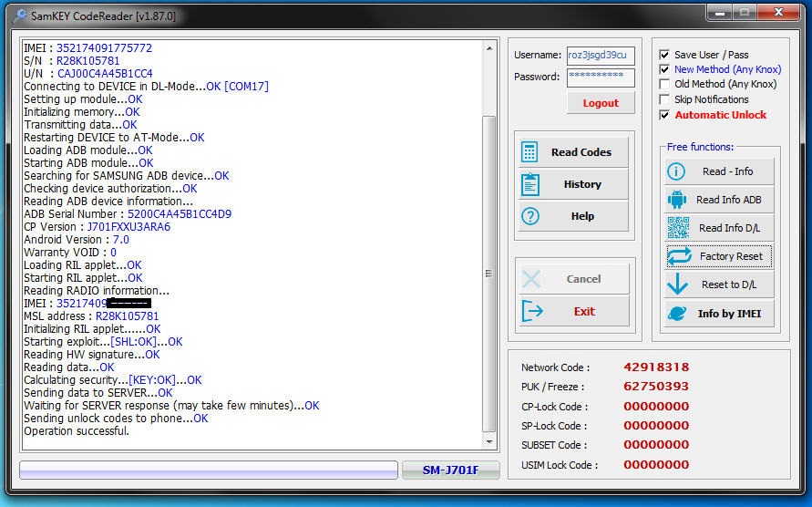812x507 pixels.
Task: Click the Info by IMEI button label
Action: pos(729,314)
